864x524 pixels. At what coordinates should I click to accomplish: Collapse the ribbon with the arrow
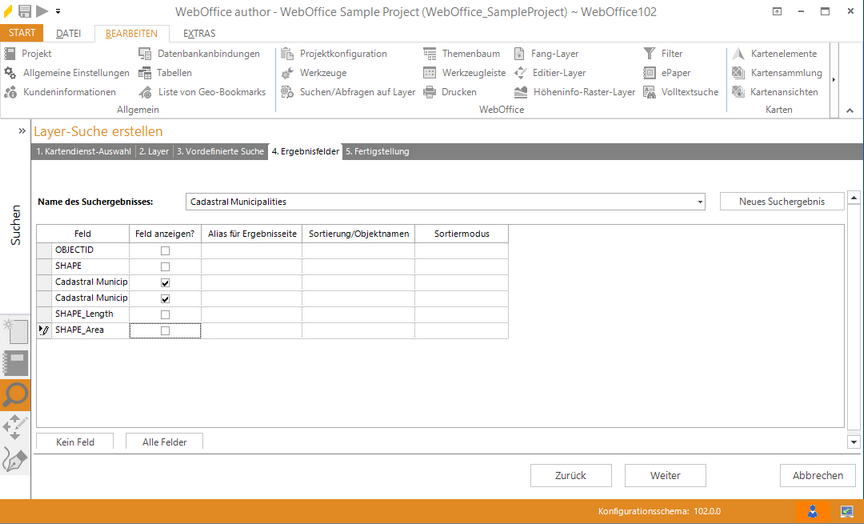pos(849,111)
